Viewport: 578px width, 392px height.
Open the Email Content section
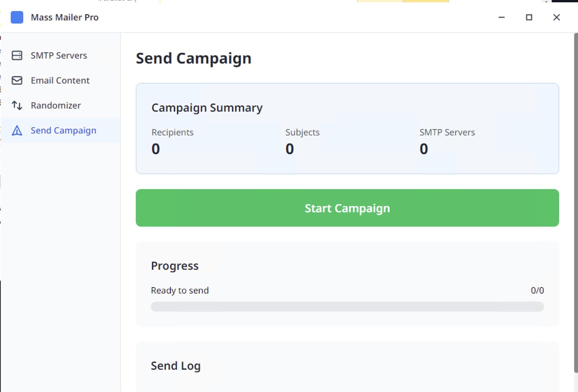click(60, 80)
